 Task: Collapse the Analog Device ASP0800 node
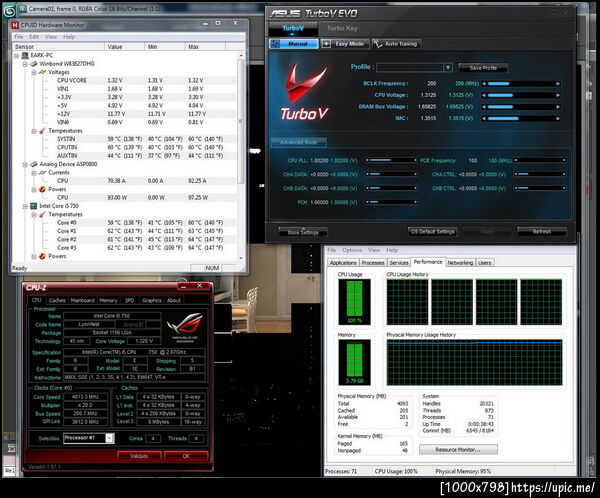(x=25, y=165)
